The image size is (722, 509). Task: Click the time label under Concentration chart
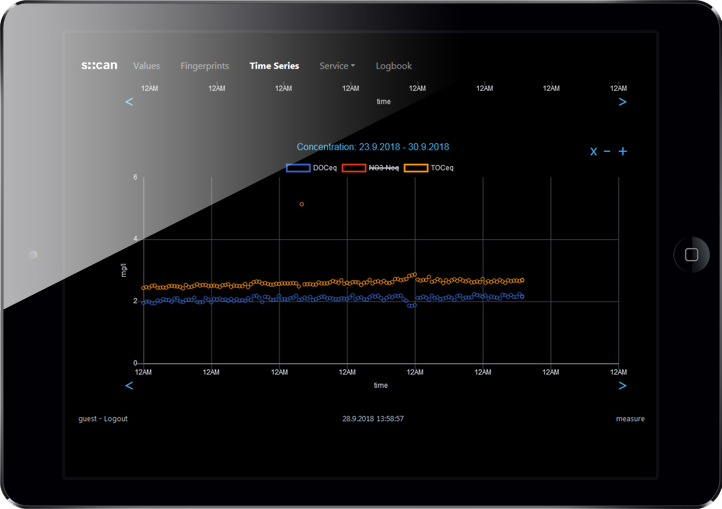tap(381, 385)
